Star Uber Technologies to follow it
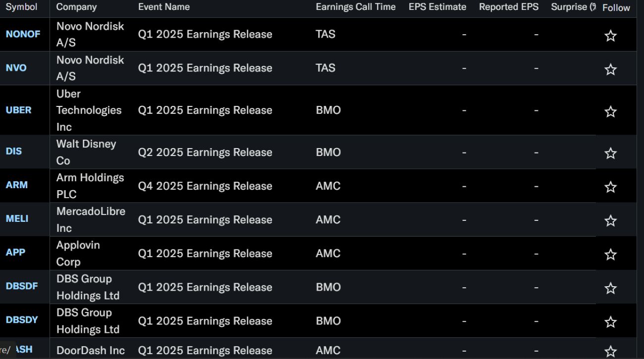 click(610, 111)
